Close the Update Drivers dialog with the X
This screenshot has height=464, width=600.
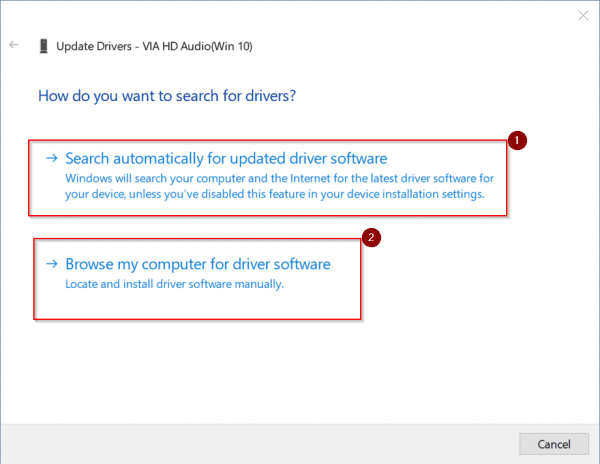(x=583, y=15)
